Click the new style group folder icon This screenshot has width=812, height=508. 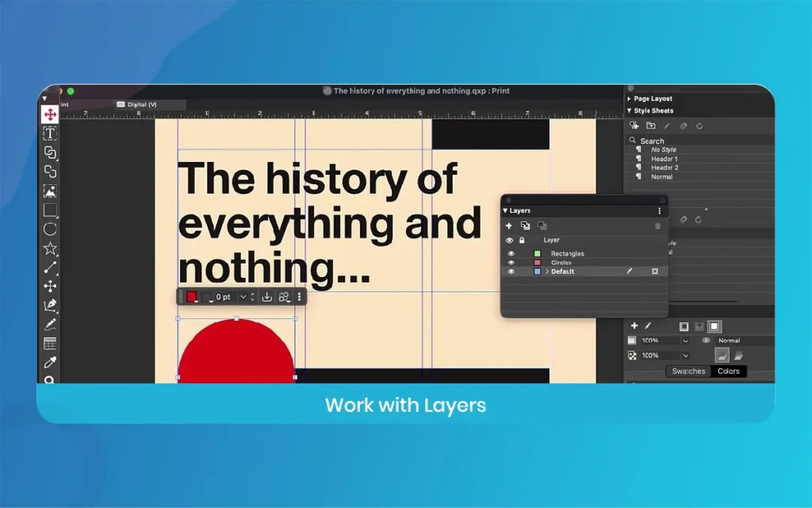pyautogui.click(x=650, y=125)
